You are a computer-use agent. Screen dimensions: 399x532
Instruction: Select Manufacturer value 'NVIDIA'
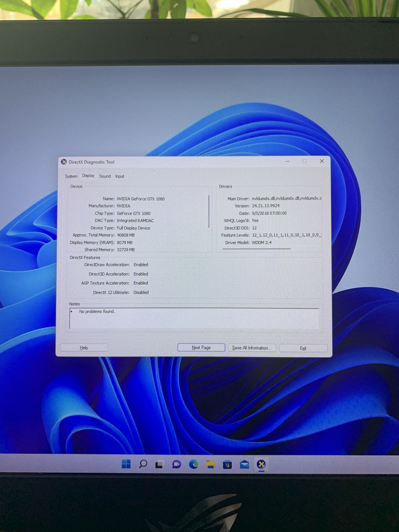[x=123, y=206]
